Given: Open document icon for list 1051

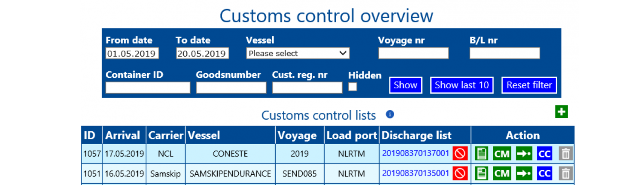Looking at the screenshot, I should (482, 173).
